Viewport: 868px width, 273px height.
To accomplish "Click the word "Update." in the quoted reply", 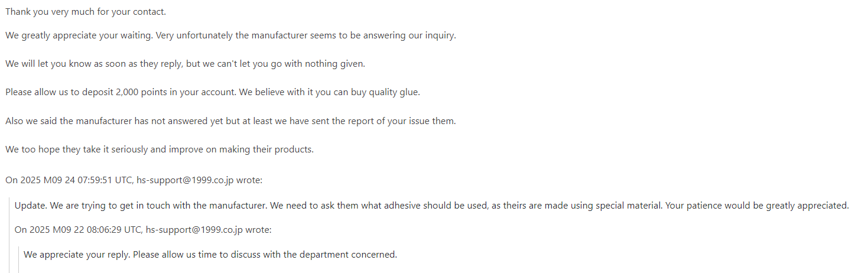I will (x=31, y=206).
